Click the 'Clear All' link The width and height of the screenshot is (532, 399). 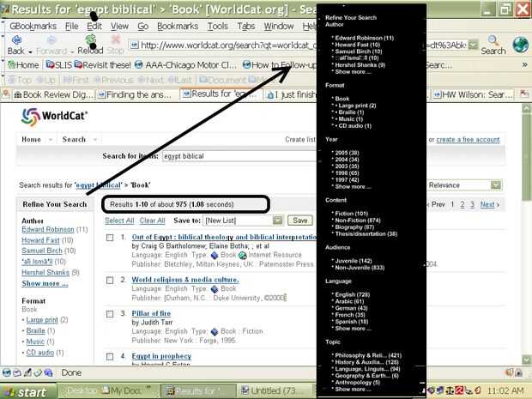[153, 221]
